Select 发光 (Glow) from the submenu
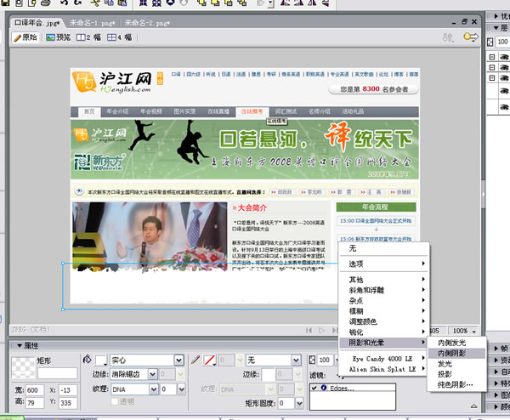The width and height of the screenshot is (510, 420). 456,363
